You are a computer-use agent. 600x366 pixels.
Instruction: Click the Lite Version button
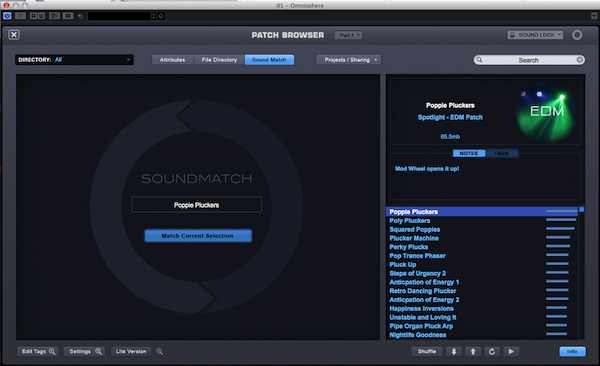[x=131, y=351]
